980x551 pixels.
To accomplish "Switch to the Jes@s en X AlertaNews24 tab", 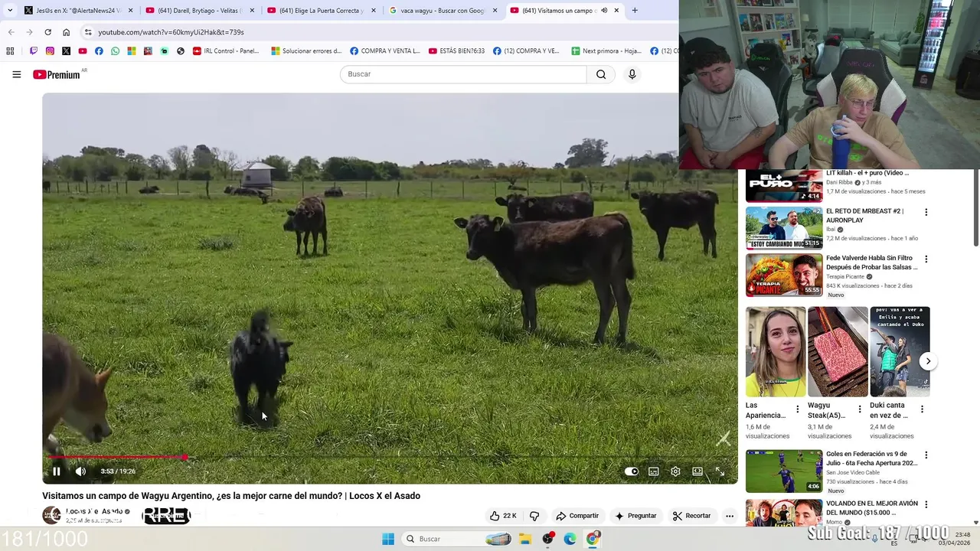I will click(x=77, y=11).
